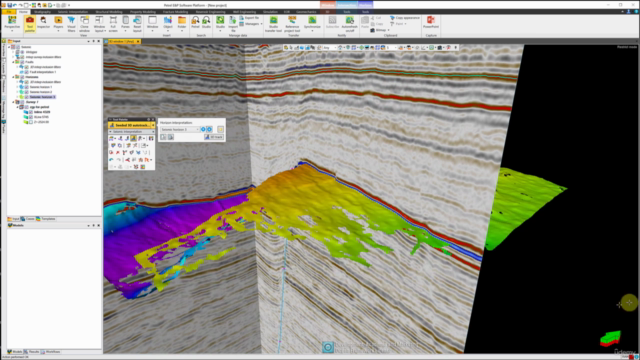
Task: Insert a new Window from the ribbon
Action: pos(152,24)
